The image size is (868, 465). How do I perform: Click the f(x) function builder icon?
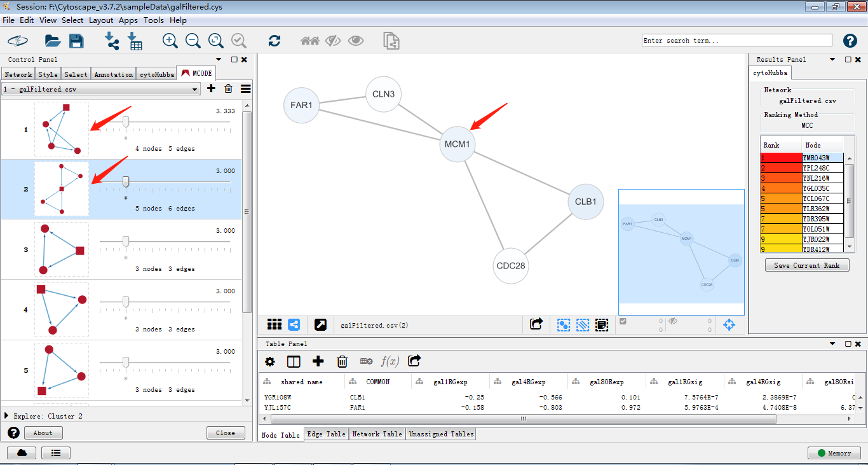pos(390,361)
